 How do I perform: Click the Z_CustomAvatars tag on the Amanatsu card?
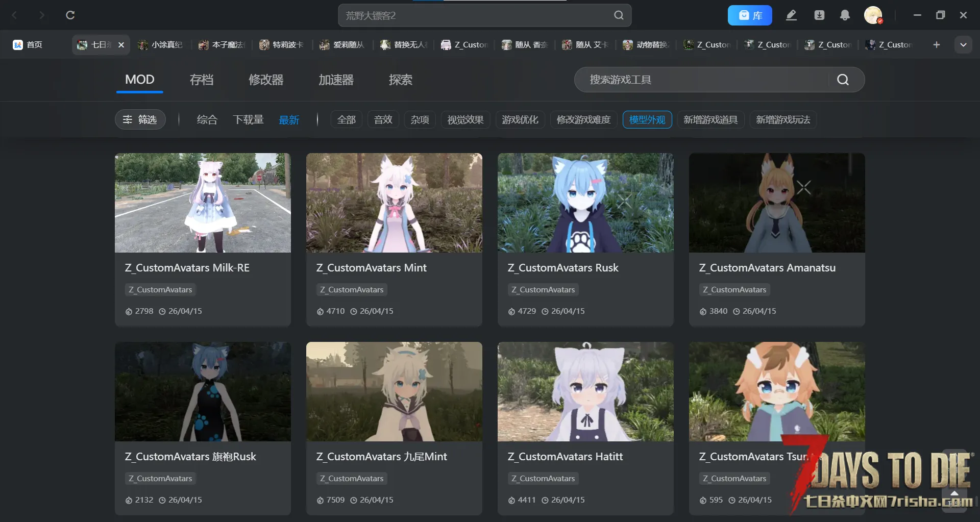tap(734, 290)
